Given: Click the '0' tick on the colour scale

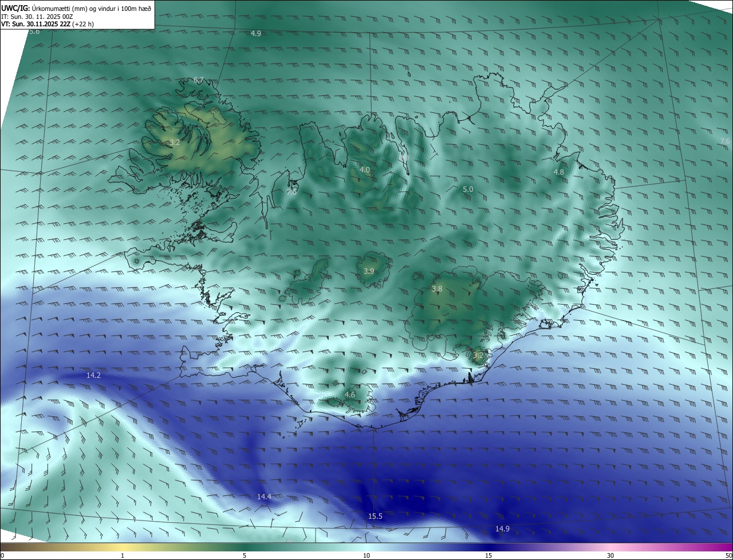Looking at the screenshot, I should coord(2,555).
